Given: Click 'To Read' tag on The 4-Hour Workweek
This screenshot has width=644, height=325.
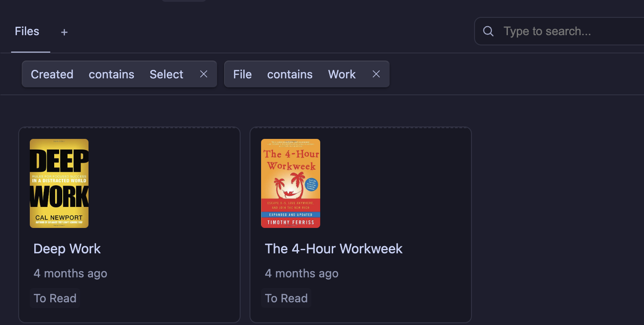Looking at the screenshot, I should (286, 298).
